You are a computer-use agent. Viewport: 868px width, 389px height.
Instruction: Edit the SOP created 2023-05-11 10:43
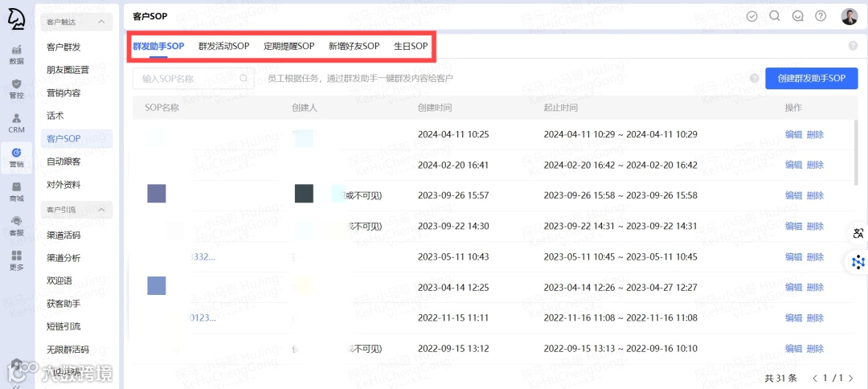793,256
